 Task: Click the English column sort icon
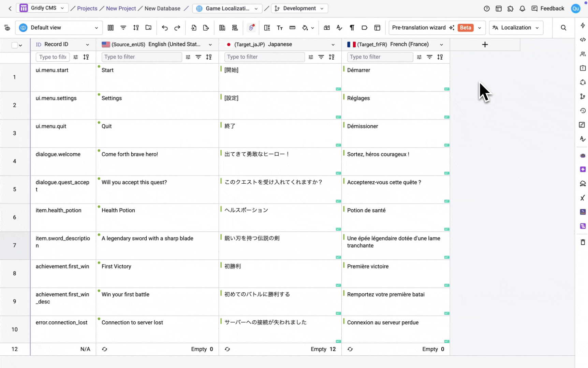[209, 57]
